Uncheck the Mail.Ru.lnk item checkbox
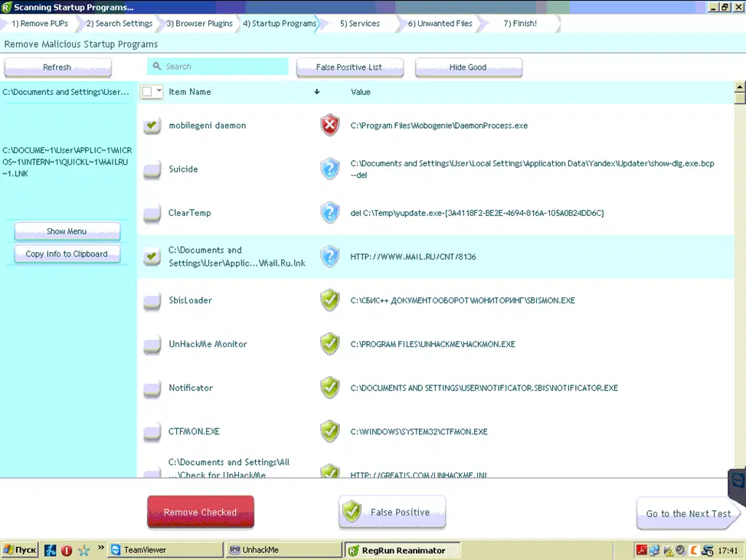 (152, 257)
